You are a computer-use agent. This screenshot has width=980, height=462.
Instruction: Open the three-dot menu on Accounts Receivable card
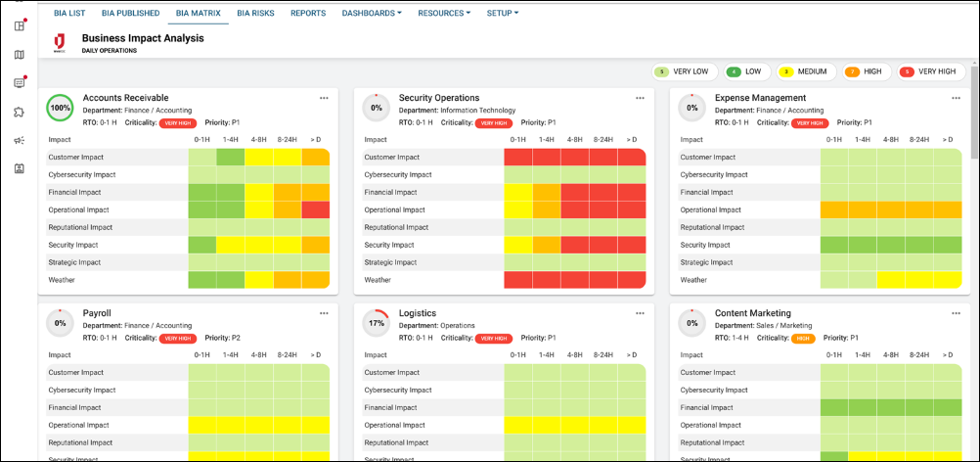tap(324, 98)
